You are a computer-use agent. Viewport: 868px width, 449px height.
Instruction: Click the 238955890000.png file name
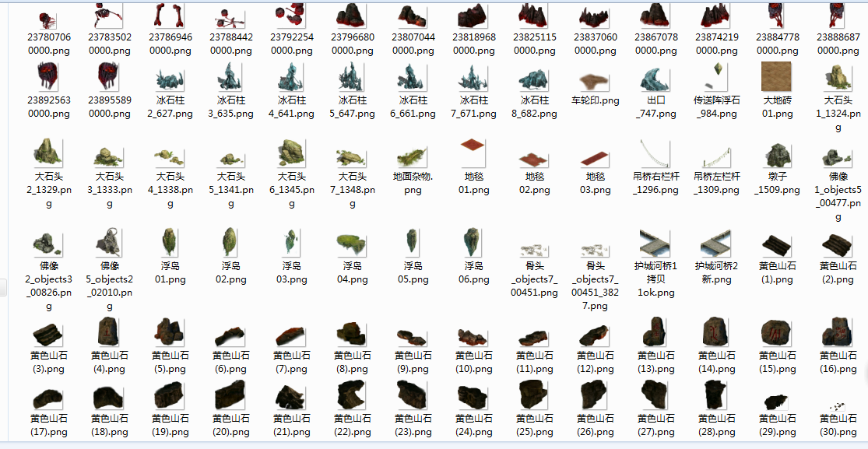(110, 107)
